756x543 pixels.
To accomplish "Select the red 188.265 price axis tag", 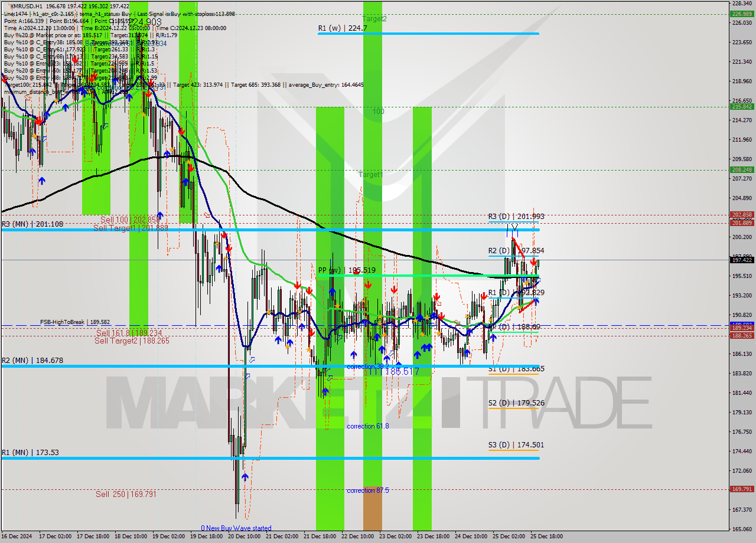I will click(x=742, y=336).
